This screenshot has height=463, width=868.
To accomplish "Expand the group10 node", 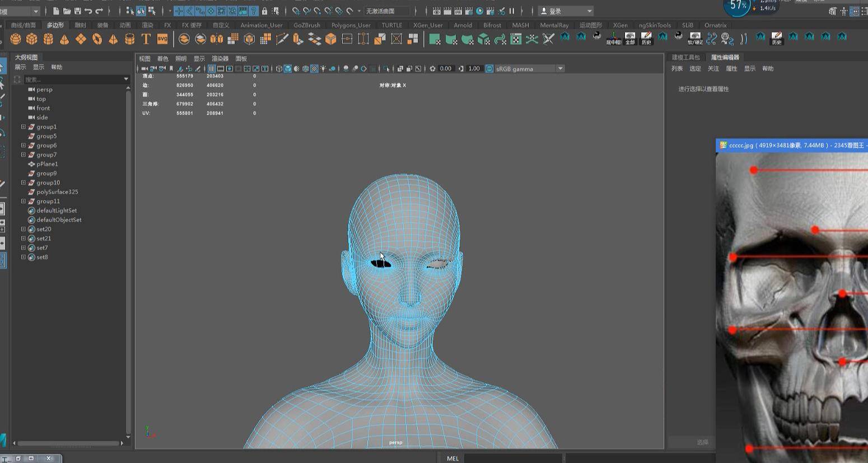I will [24, 183].
